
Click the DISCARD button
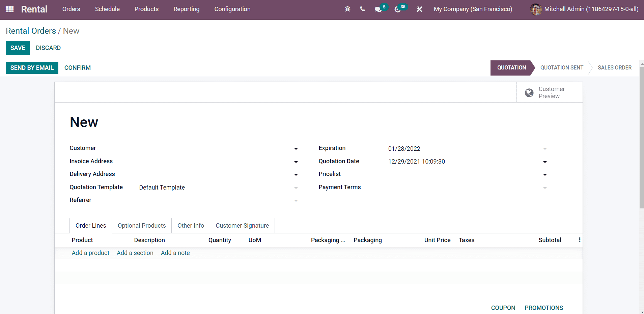(48, 48)
